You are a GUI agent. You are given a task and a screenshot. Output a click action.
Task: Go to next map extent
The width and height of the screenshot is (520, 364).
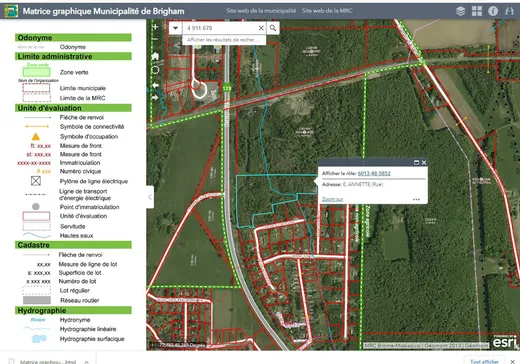point(155,97)
